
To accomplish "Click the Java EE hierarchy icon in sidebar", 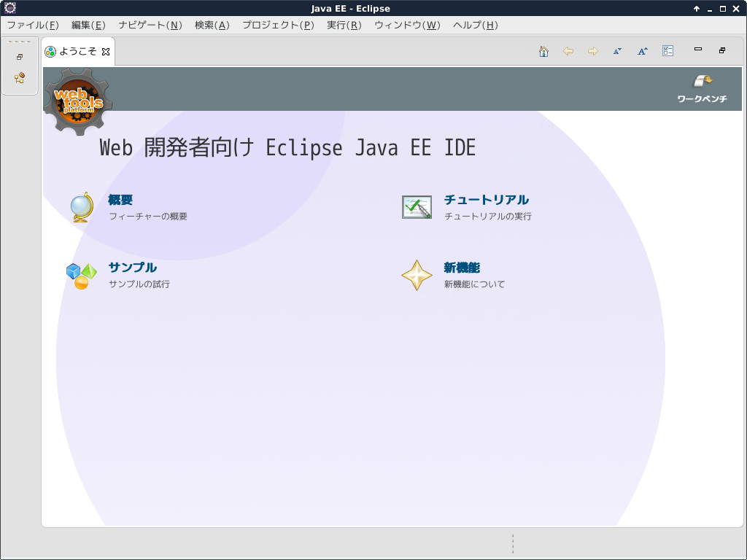I will (20, 78).
